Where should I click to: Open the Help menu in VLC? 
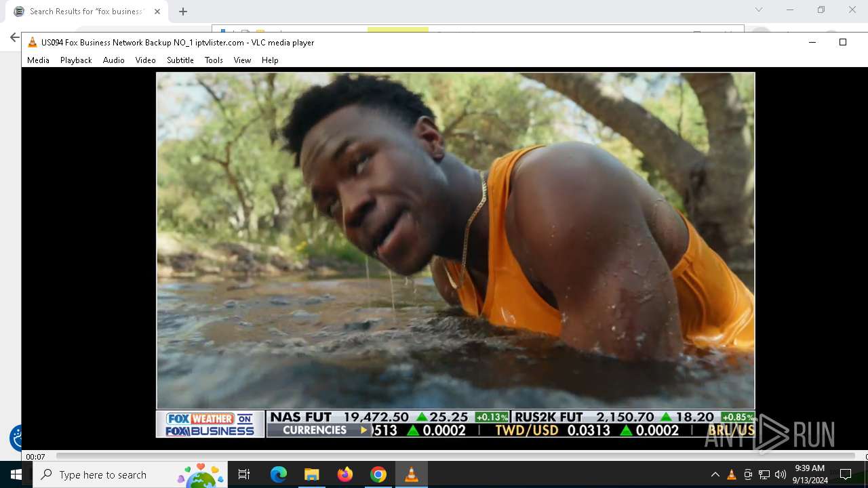270,60
